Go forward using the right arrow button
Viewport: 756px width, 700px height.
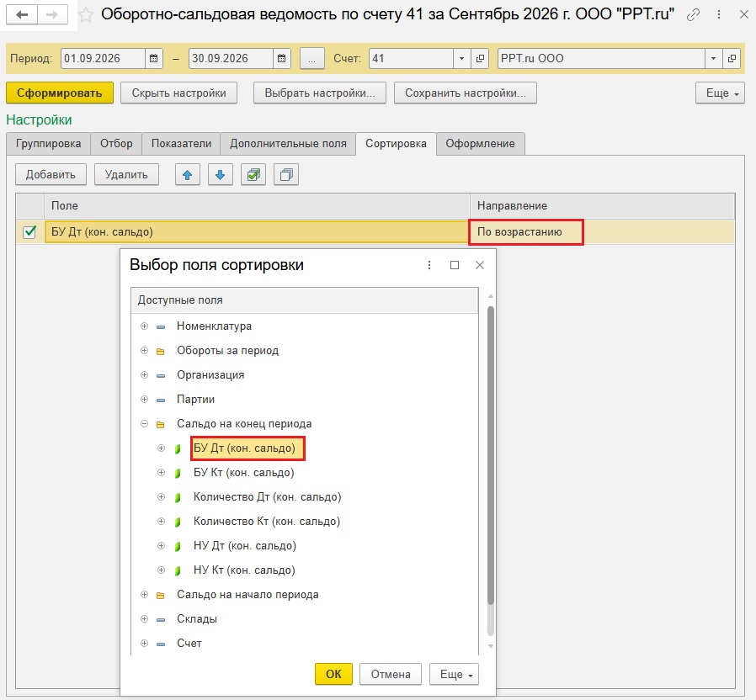coord(52,15)
